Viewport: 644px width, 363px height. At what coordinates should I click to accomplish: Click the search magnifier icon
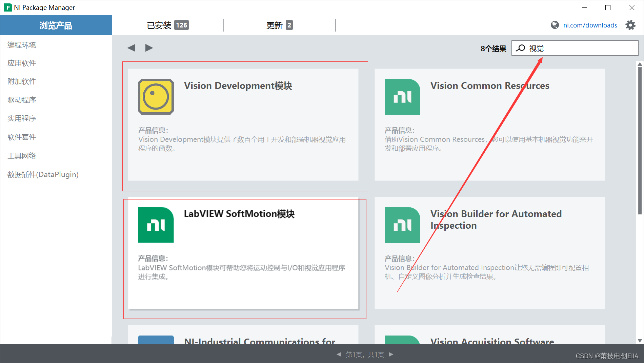click(521, 48)
